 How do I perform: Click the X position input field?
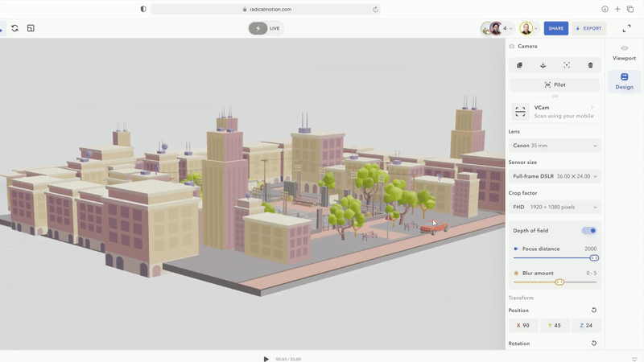tap(522, 326)
